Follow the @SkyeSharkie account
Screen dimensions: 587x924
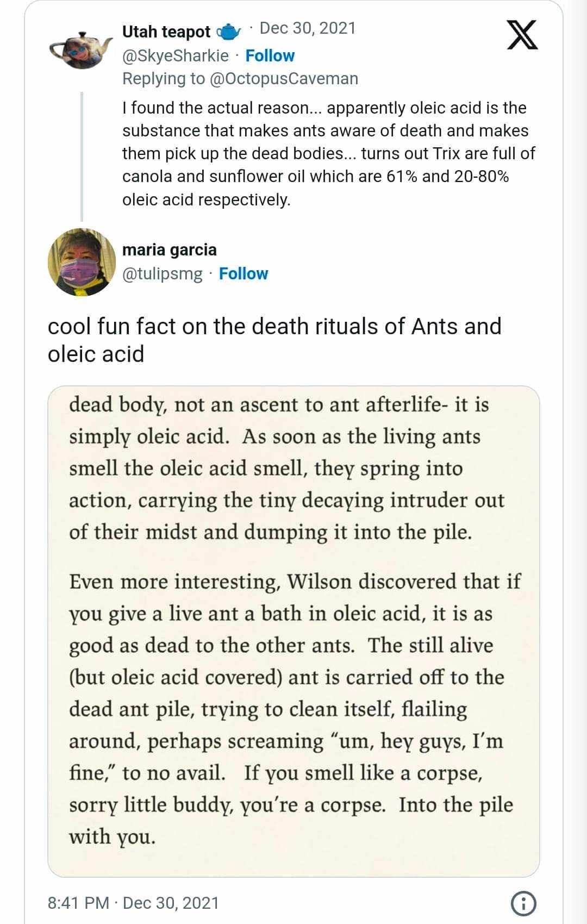pyautogui.click(x=270, y=55)
